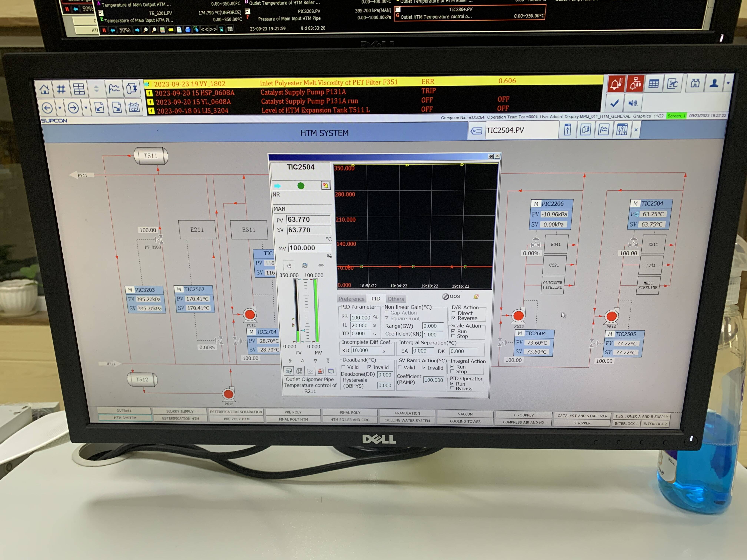Navigate to the COOLING TOWER page
The image size is (747, 560).
pos(465,421)
